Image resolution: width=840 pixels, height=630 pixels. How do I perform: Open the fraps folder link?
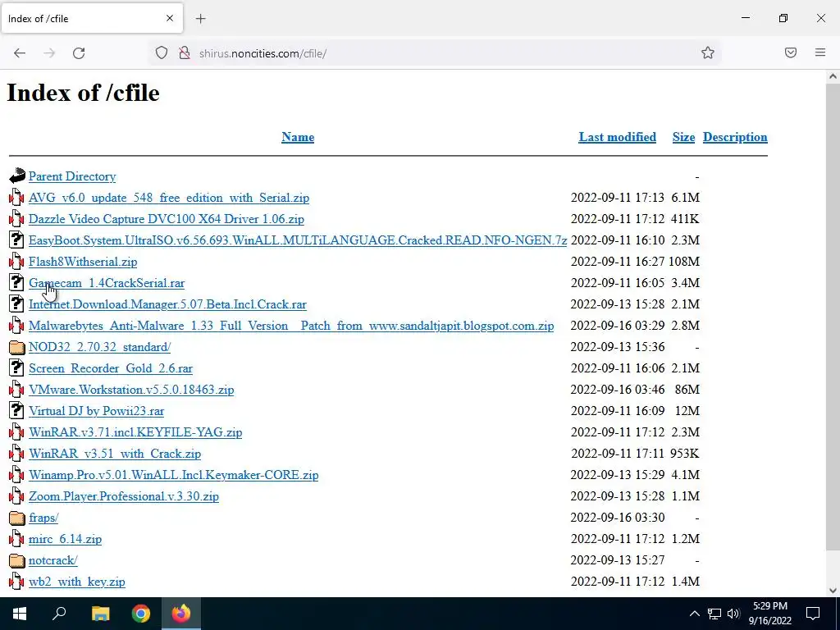point(43,518)
